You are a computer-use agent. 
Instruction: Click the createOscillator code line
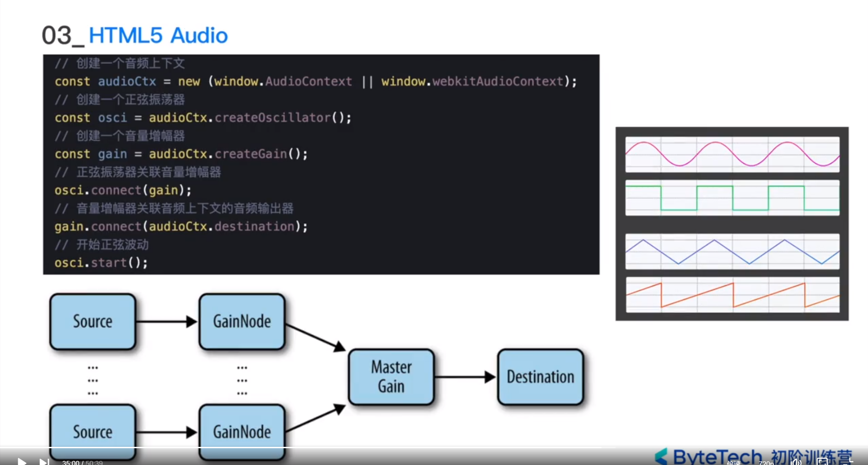pyautogui.click(x=203, y=118)
